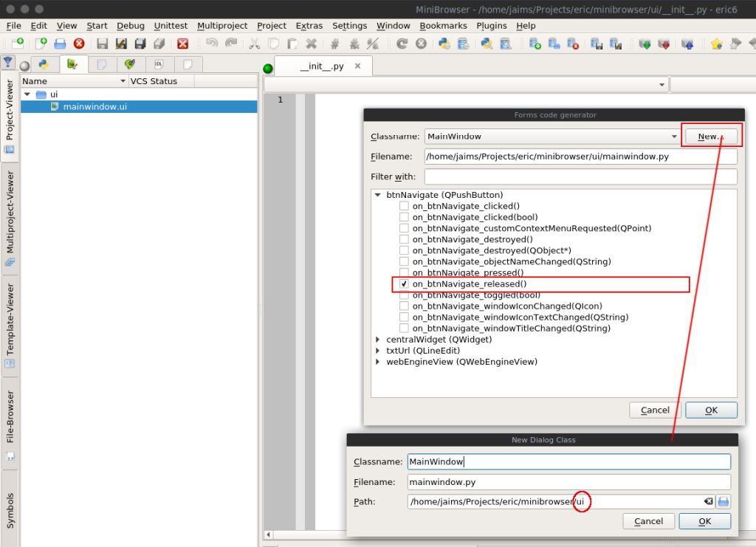
Task: Open the Classname dropdown in code generator
Action: tap(674, 137)
